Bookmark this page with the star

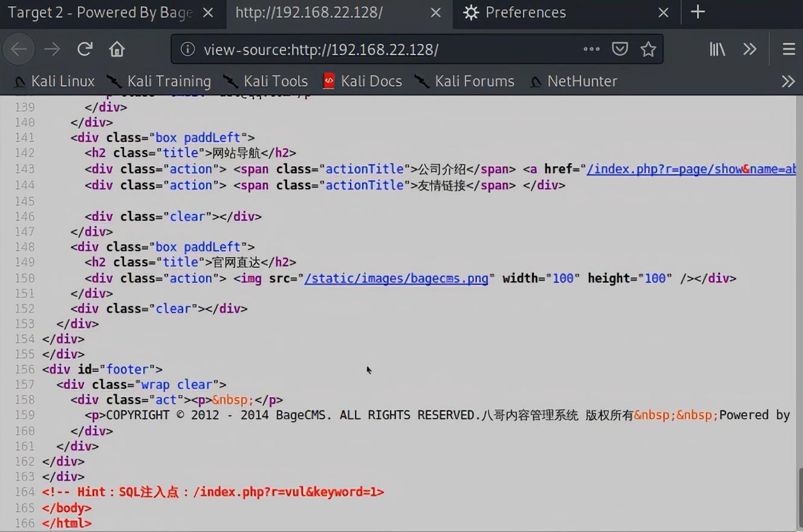[648, 49]
